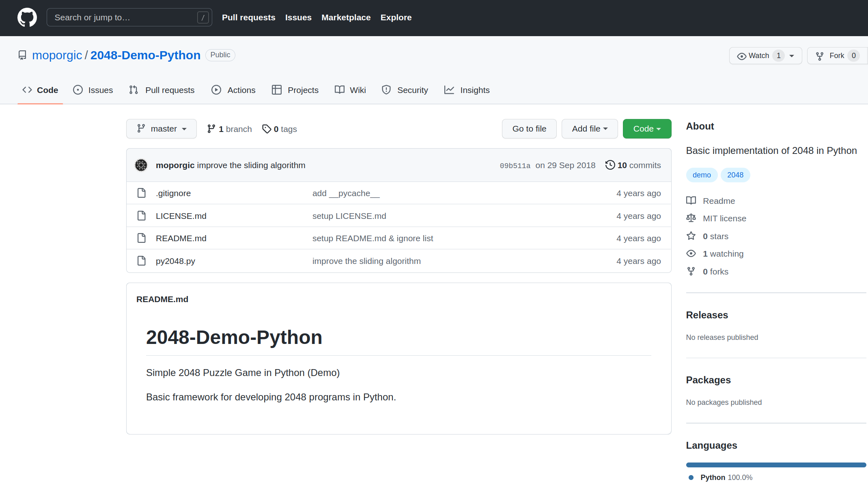The width and height of the screenshot is (868, 482).
Task: Click the moporgic avatar in commit bar
Action: [x=141, y=165]
